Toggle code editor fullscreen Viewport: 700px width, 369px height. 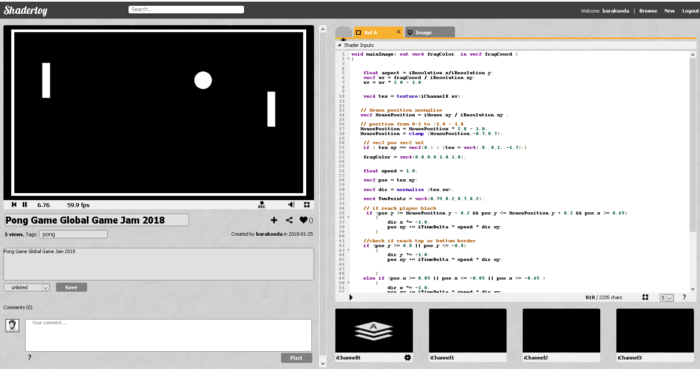click(645, 297)
